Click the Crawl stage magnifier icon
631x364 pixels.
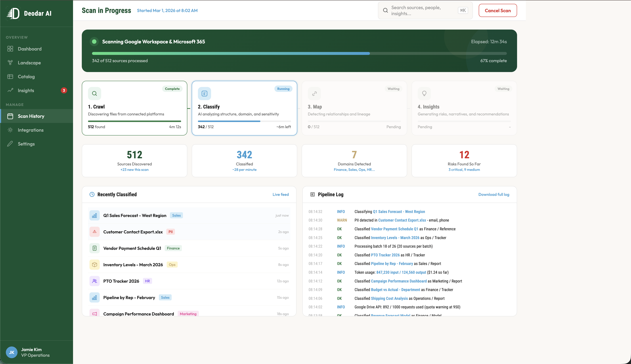coord(94,94)
